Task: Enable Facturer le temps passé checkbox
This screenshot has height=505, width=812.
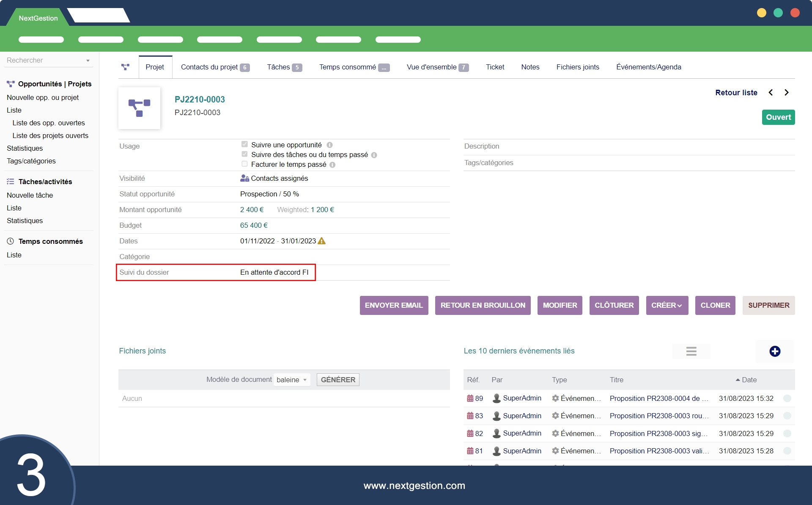Action: click(244, 164)
